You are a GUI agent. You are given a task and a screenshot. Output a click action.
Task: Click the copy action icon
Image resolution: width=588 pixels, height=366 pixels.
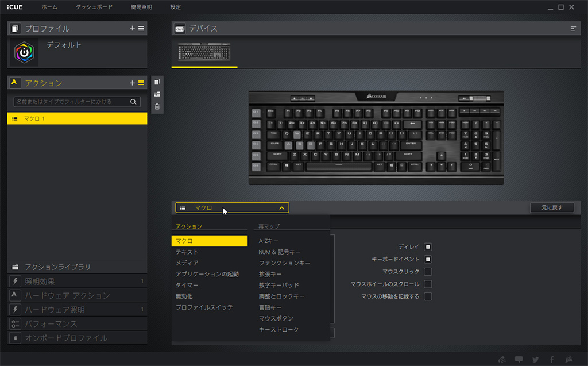pos(157,82)
